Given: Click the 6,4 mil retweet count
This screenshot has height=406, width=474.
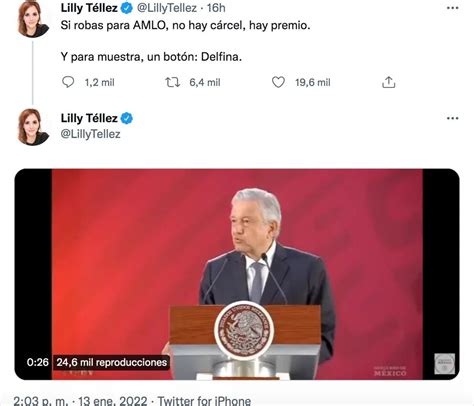Looking at the screenshot, I should pyautogui.click(x=205, y=82).
